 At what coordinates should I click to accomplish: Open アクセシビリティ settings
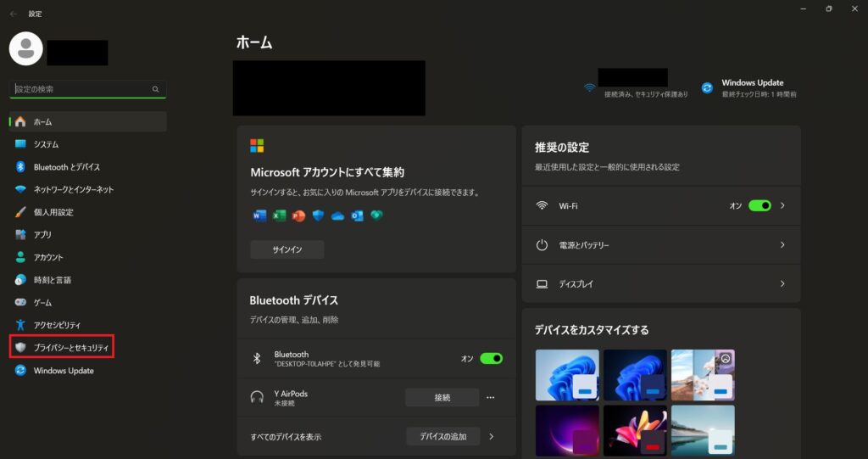tap(88, 325)
